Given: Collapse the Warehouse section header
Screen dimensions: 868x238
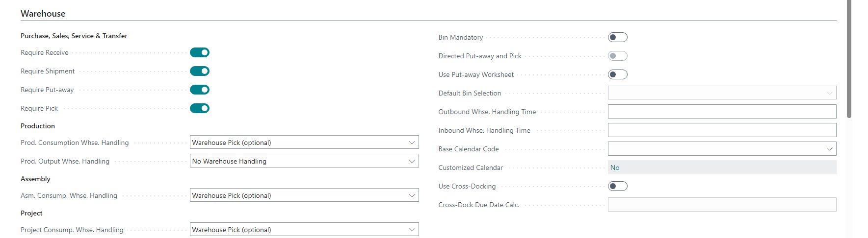Looking at the screenshot, I should [43, 14].
